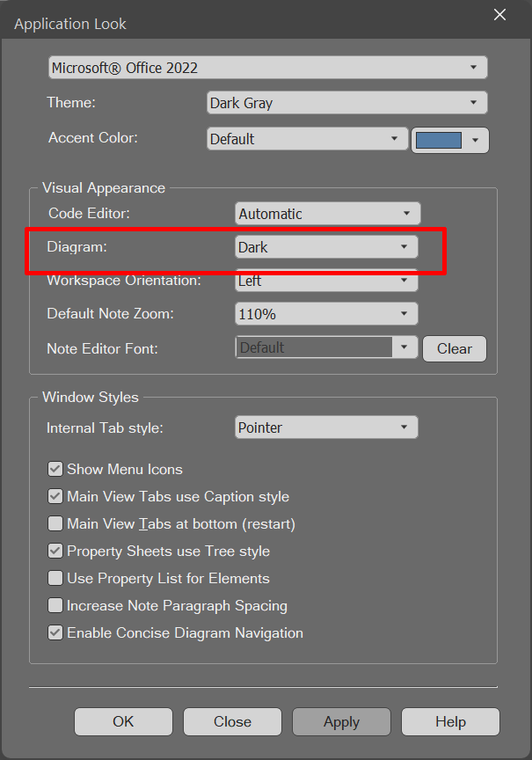Check Increase Note Paragraph Spacing
This screenshot has height=760, width=532.
click(55, 606)
